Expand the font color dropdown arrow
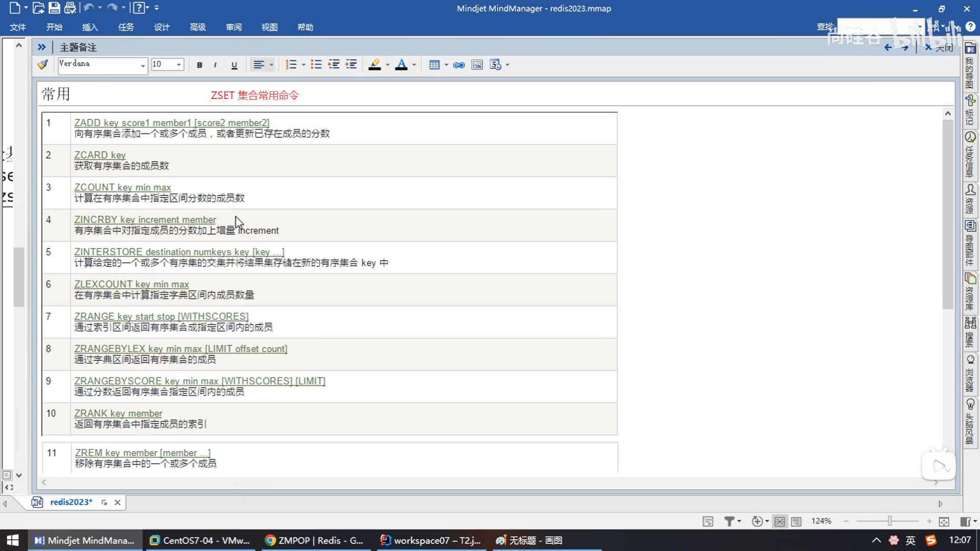980x551 pixels. click(414, 65)
